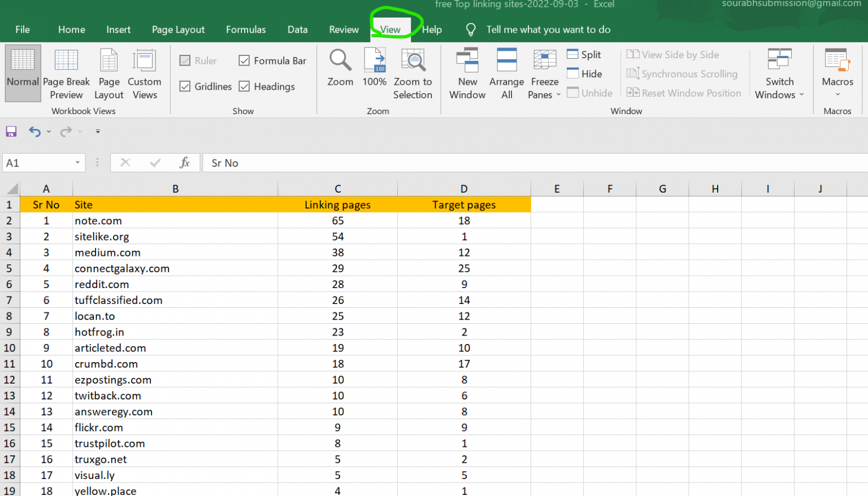Click the Unhide window command

[x=590, y=93]
